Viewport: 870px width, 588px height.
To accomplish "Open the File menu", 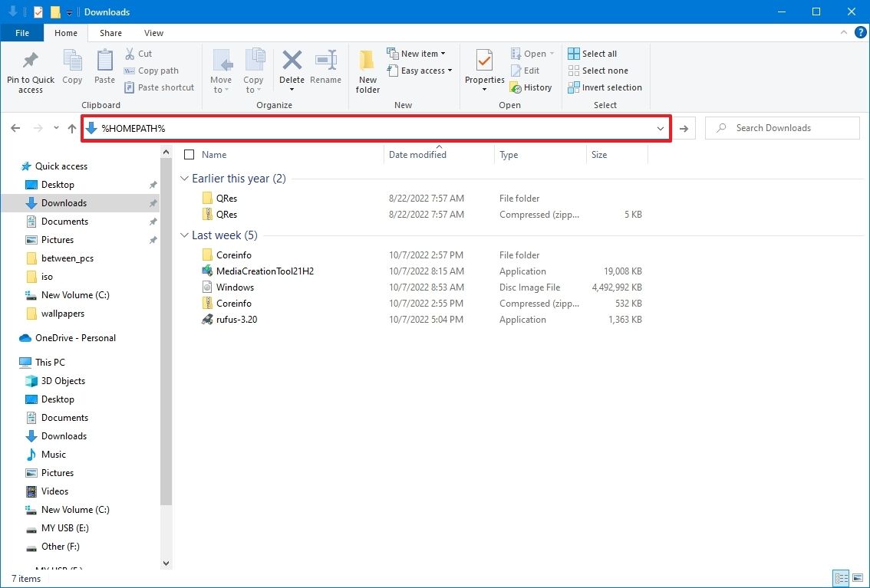I will 22,33.
